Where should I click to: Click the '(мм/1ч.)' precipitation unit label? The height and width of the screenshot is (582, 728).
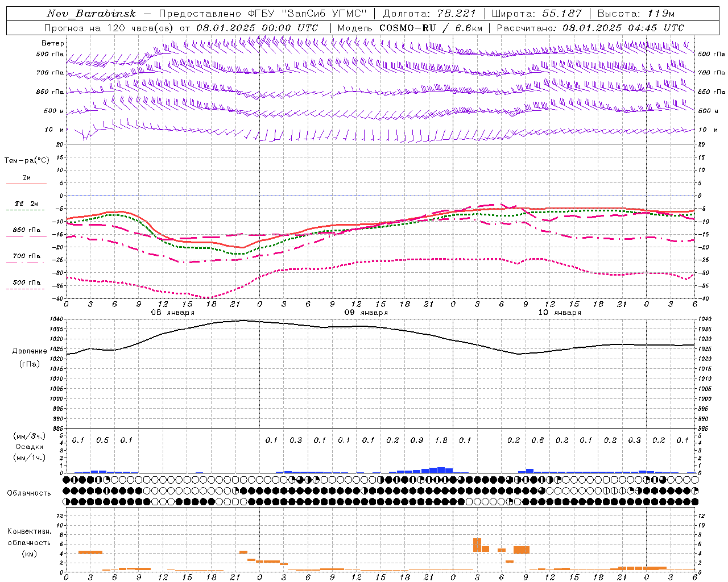(x=30, y=458)
